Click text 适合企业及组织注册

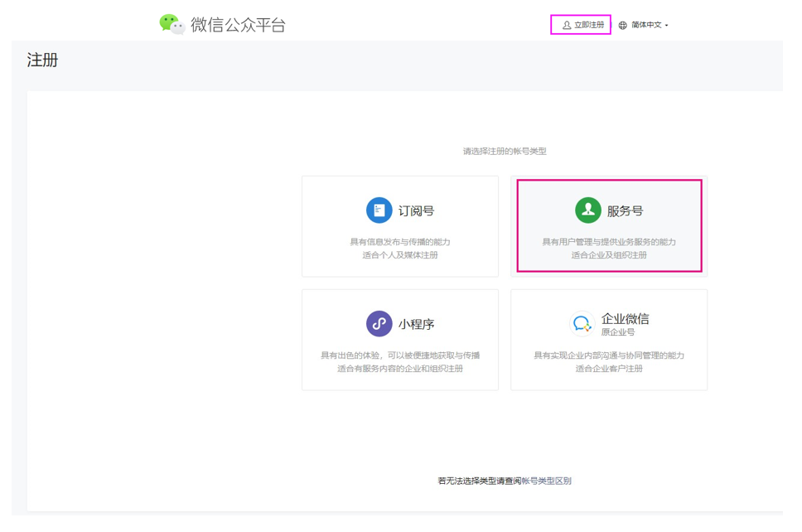609,255
